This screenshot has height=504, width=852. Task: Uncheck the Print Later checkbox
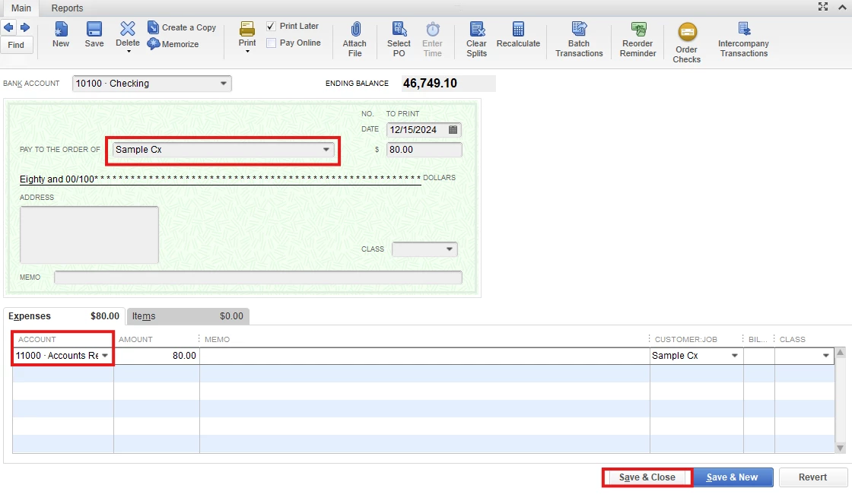point(271,26)
